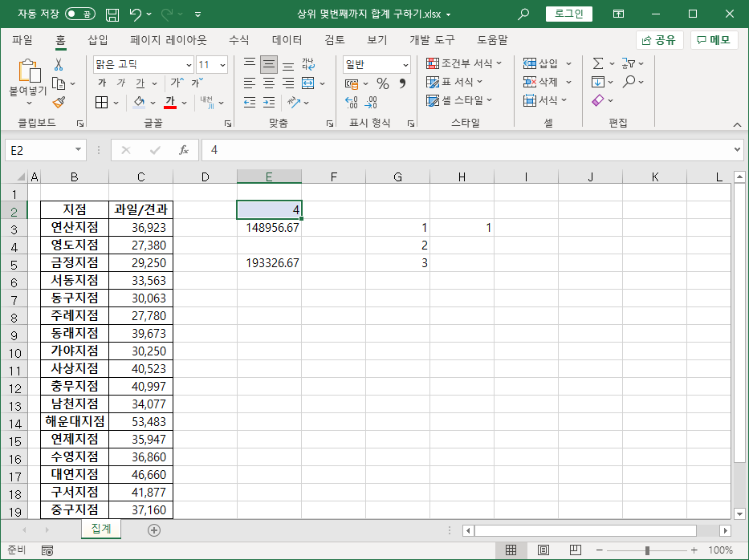Select the 집계 sheet tab
The height and width of the screenshot is (560, 749).
[101, 529]
